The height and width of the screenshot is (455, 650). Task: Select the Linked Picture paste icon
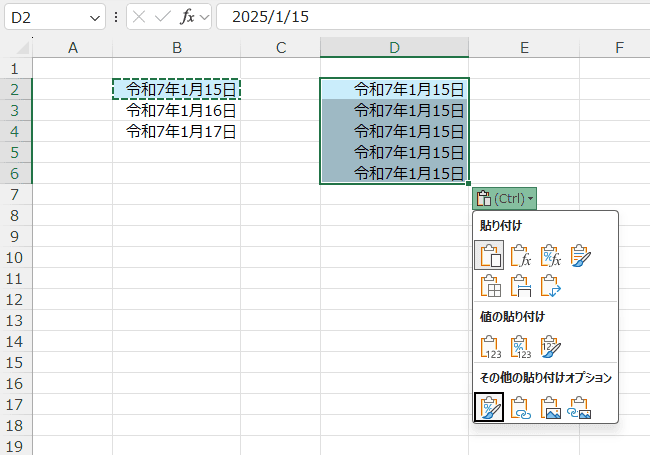point(580,407)
